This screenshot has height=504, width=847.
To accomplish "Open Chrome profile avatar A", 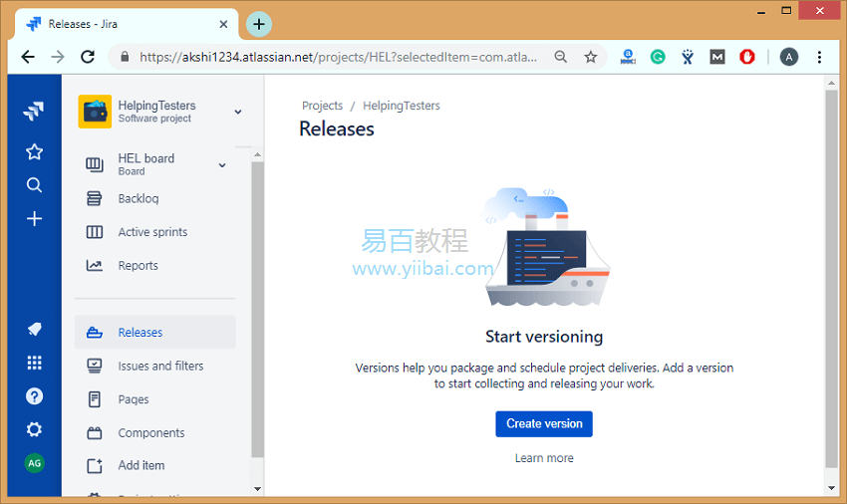I will click(789, 57).
